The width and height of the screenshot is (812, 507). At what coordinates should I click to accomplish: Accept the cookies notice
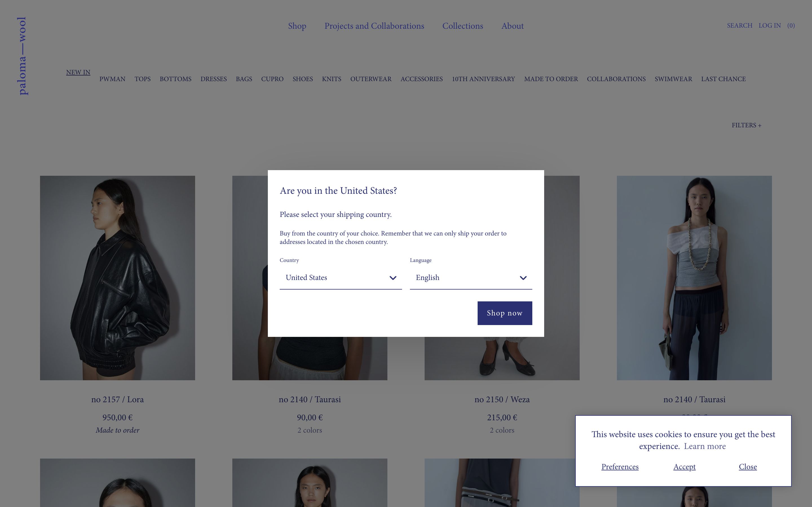point(684,466)
